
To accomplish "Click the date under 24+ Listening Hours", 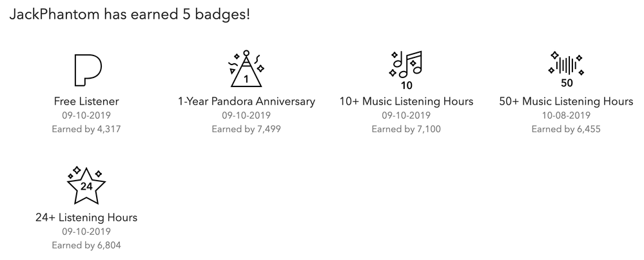I will 86,232.
